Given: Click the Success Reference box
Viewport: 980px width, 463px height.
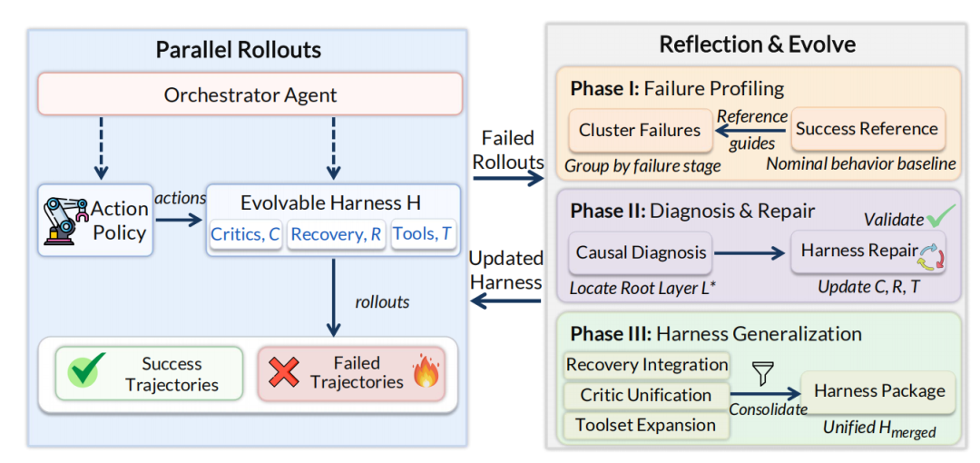Looking at the screenshot, I should (868, 130).
